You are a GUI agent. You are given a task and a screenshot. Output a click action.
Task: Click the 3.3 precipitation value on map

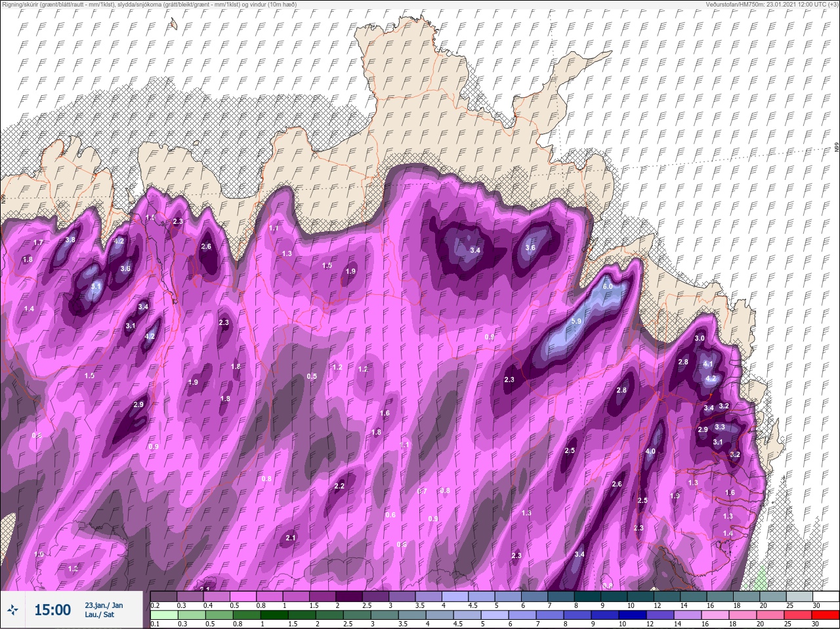(719, 427)
